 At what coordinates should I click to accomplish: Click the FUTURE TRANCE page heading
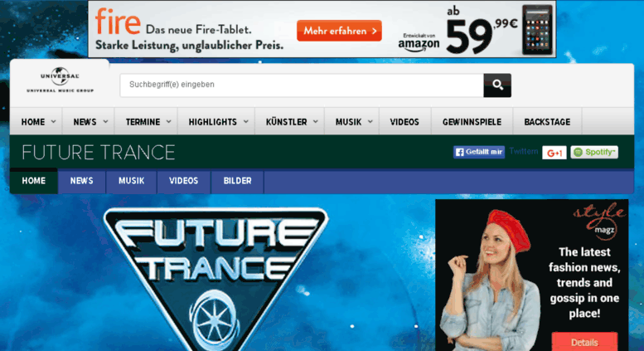click(99, 153)
